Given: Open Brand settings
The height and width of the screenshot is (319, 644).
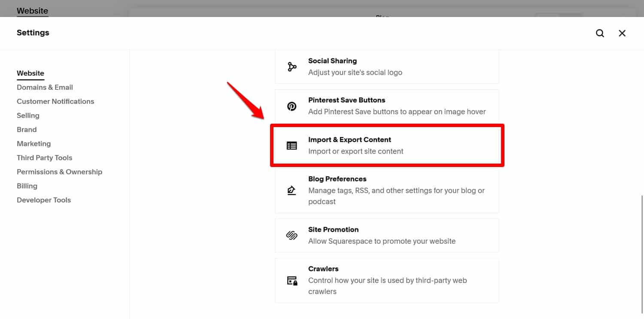Looking at the screenshot, I should tap(27, 130).
